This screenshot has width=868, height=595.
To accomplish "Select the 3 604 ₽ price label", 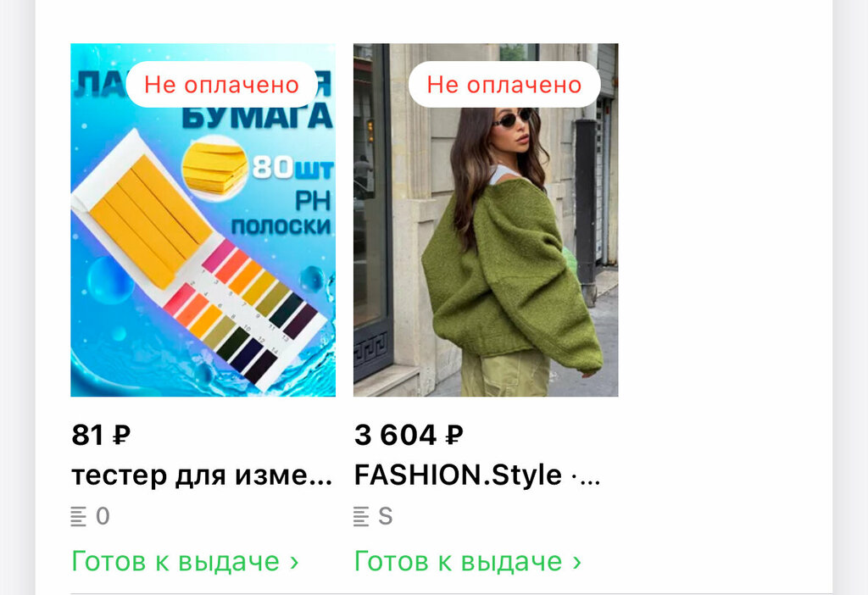I will (409, 435).
